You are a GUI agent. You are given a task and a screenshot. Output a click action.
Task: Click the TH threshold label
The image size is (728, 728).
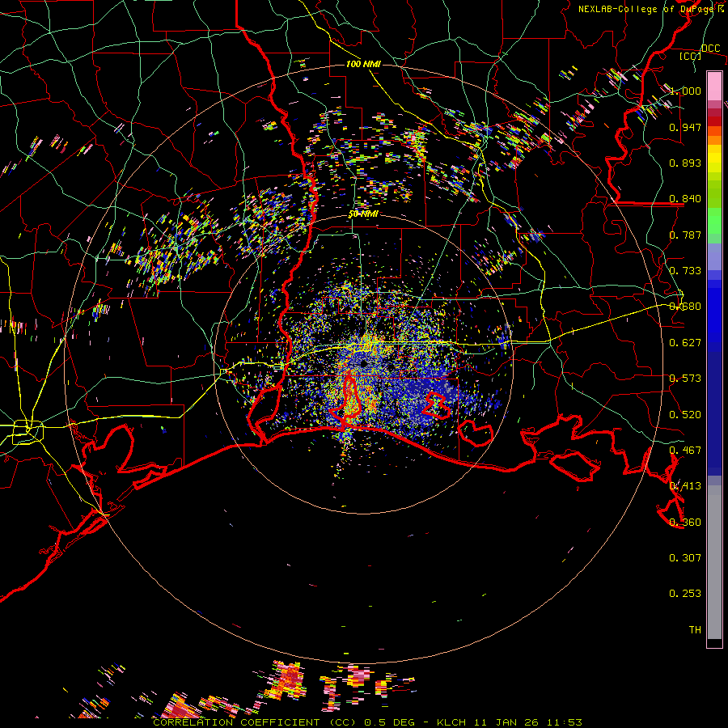click(695, 630)
